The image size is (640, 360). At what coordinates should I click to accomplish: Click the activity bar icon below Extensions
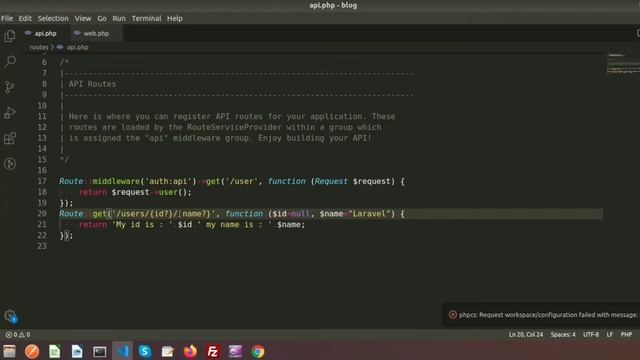(x=10, y=164)
